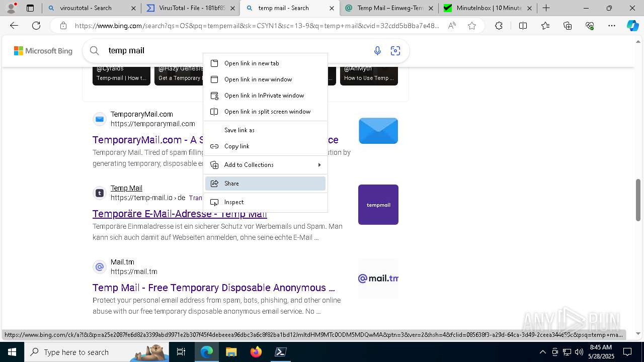This screenshot has width=644, height=362.
Task: Open the blue envelope thumbnail
Action: [x=378, y=131]
